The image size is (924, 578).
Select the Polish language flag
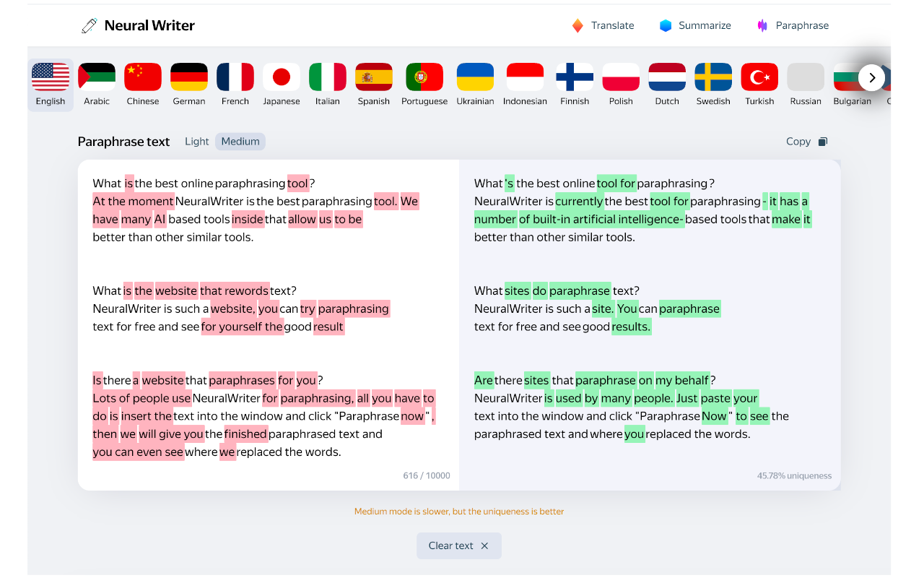[621, 77]
